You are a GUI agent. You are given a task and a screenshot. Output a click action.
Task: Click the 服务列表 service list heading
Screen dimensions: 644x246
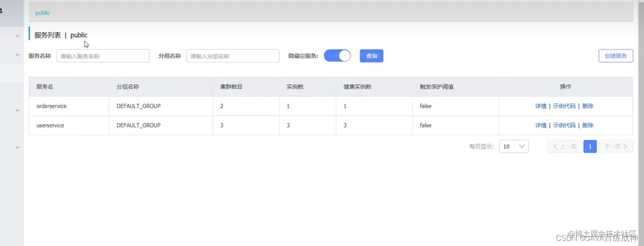[x=46, y=35]
